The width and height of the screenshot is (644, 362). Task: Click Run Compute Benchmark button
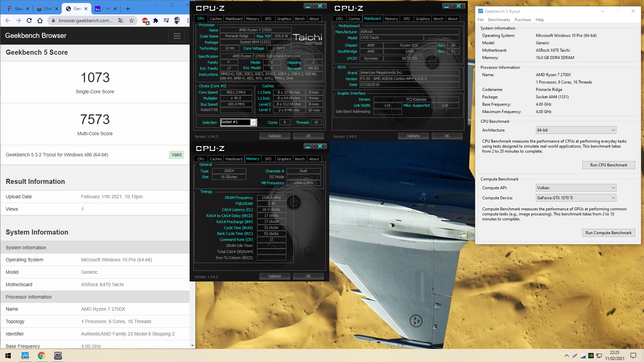(608, 233)
